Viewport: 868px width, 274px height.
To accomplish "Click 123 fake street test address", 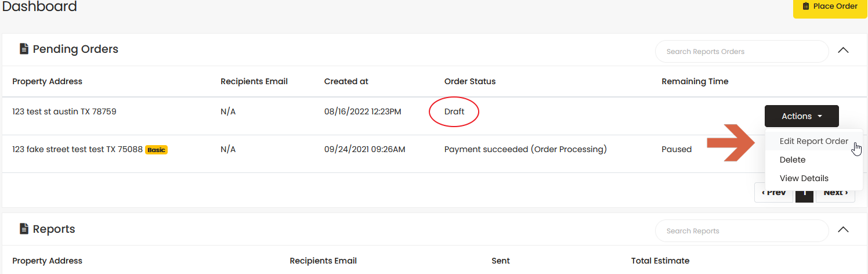I will click(x=77, y=149).
